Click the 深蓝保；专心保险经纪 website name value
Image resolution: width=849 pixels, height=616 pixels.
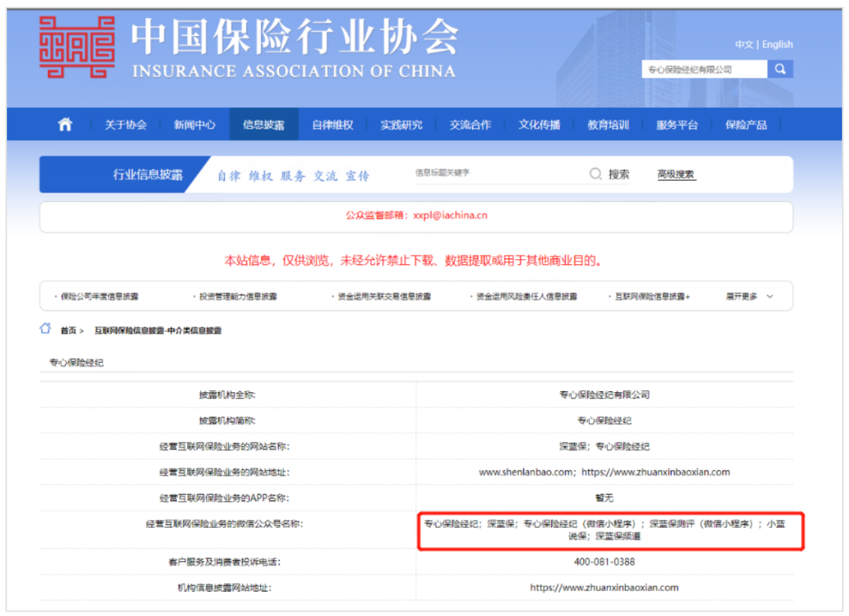tap(605, 446)
